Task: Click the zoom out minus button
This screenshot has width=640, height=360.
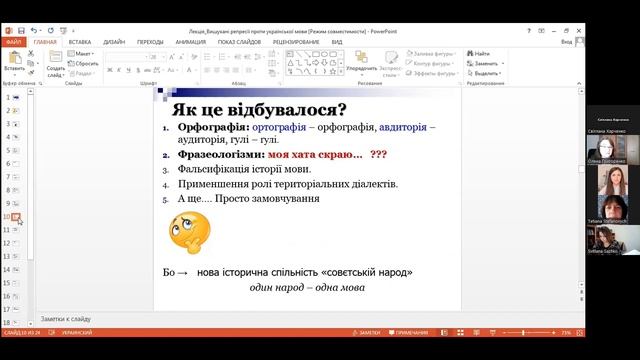Action: point(504,333)
